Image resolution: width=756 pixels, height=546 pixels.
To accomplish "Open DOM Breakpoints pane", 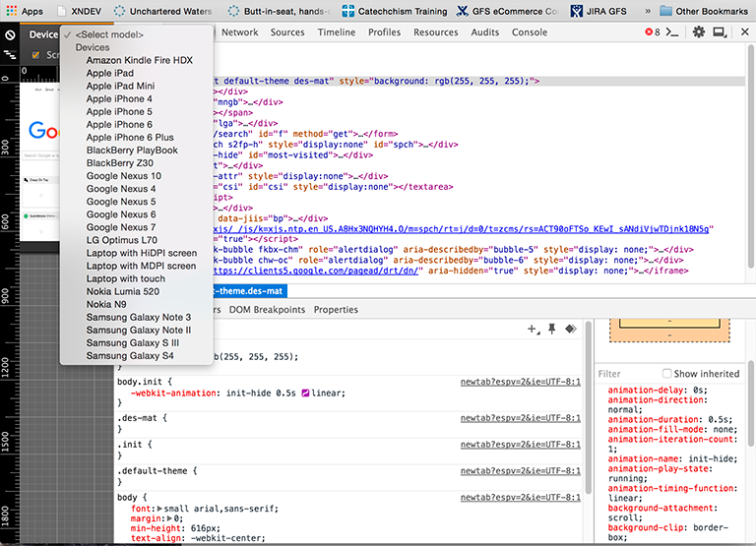I will [267, 310].
